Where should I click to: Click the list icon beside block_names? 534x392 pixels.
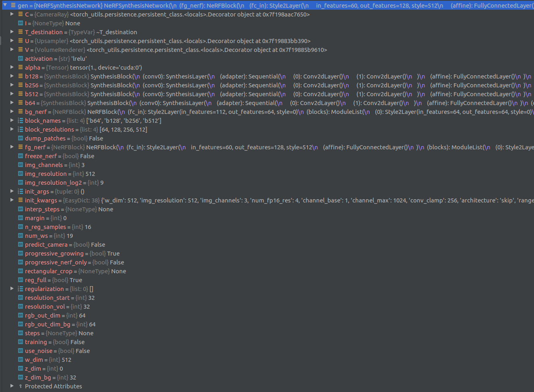click(x=21, y=120)
